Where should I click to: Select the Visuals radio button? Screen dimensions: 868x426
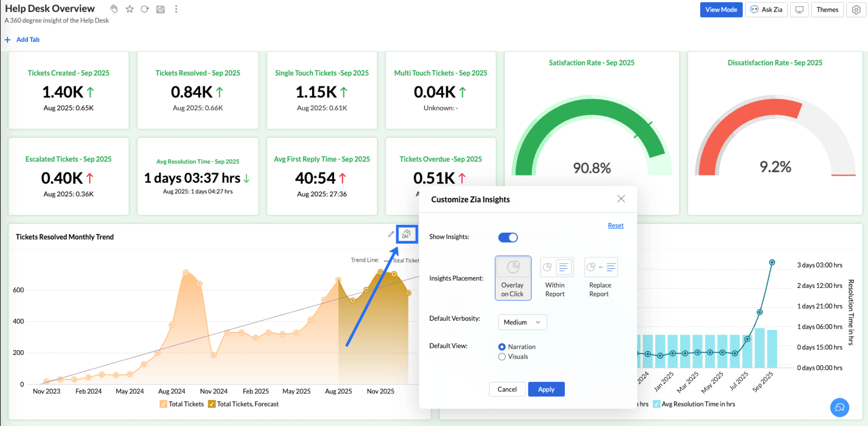pos(502,357)
